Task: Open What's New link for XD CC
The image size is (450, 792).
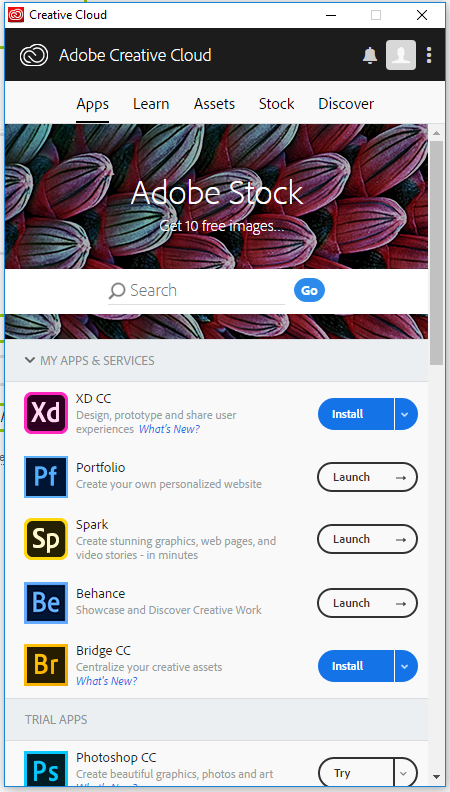Action: [x=169, y=429]
